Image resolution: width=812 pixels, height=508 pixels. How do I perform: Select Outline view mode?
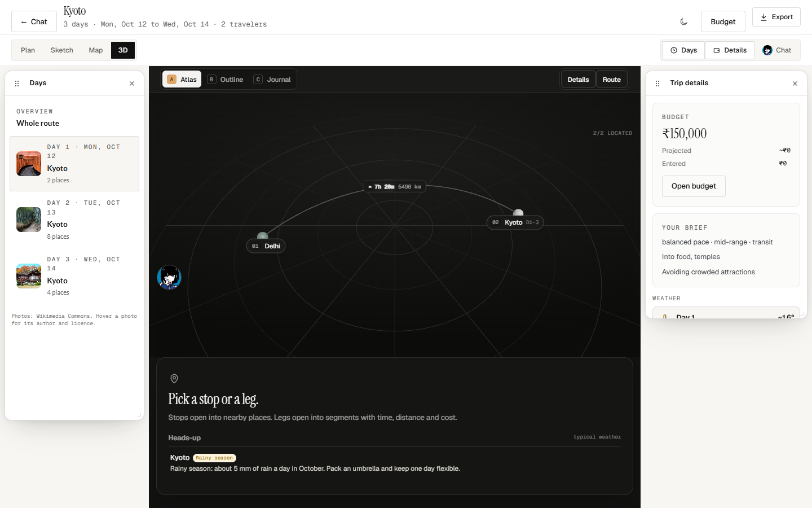226,80
